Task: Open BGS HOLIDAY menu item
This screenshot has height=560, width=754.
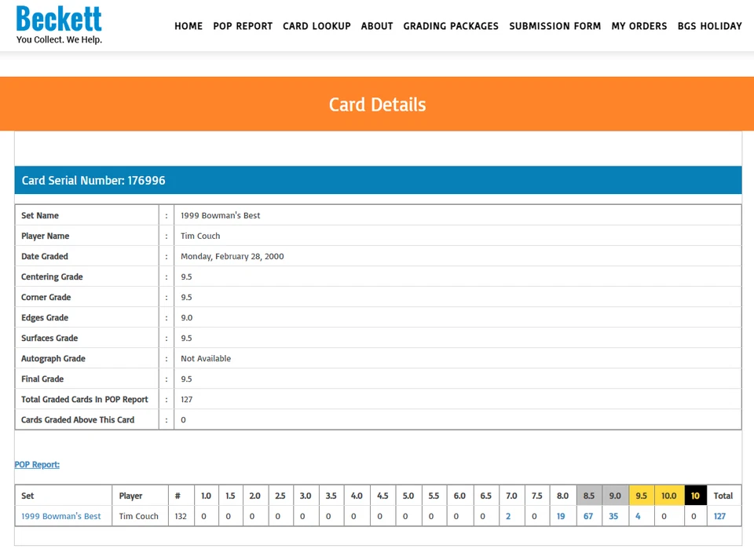Action: [x=710, y=27]
